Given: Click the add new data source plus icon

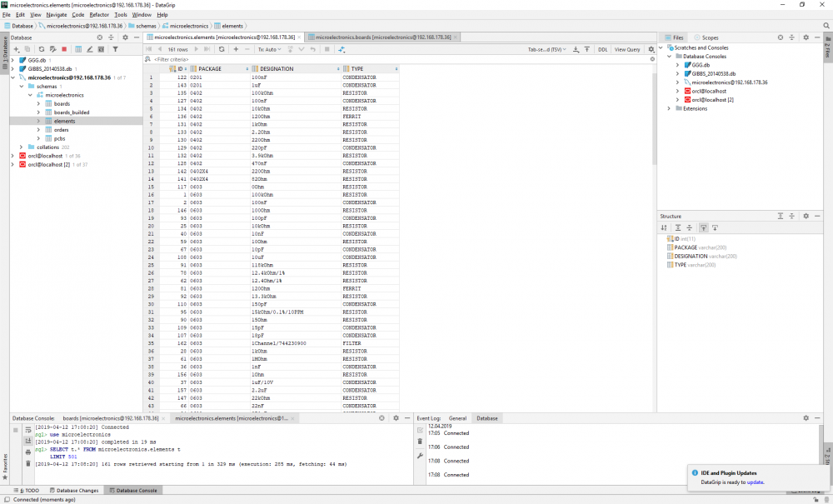Looking at the screenshot, I should (x=16, y=49).
